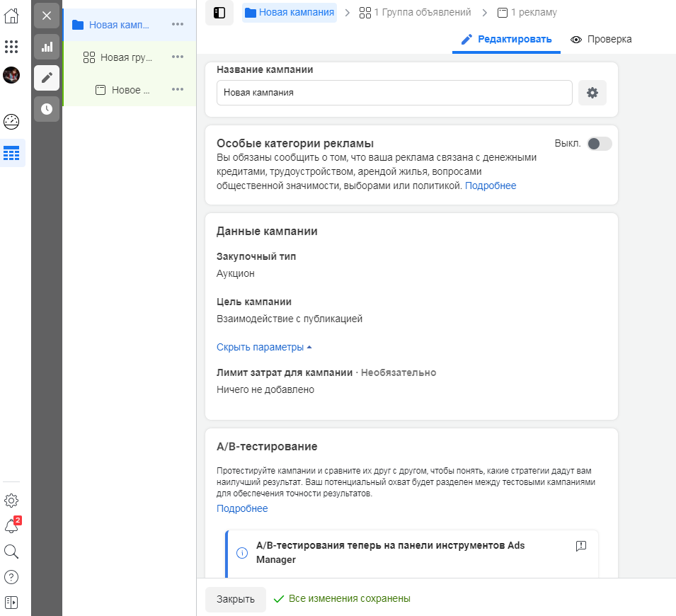The width and height of the screenshot is (676, 616).
Task: Open the history clock icon
Action: [47, 109]
